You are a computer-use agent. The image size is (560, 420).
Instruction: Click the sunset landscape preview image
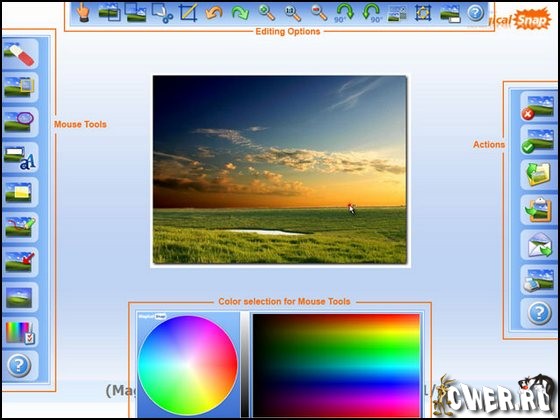(x=280, y=170)
